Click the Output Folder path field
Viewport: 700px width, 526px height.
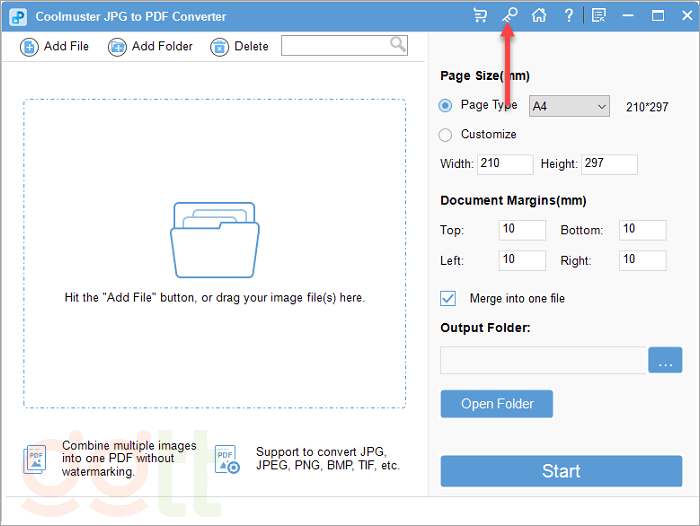(543, 361)
